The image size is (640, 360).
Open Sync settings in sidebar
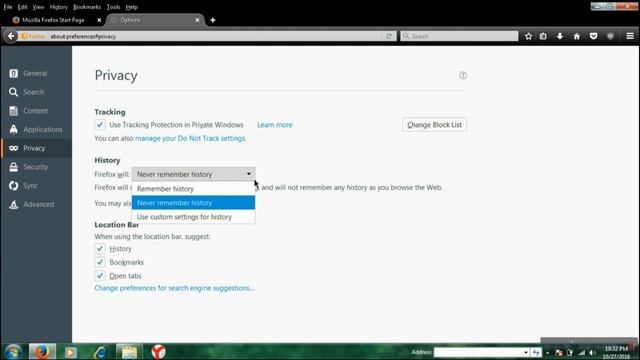36,186
